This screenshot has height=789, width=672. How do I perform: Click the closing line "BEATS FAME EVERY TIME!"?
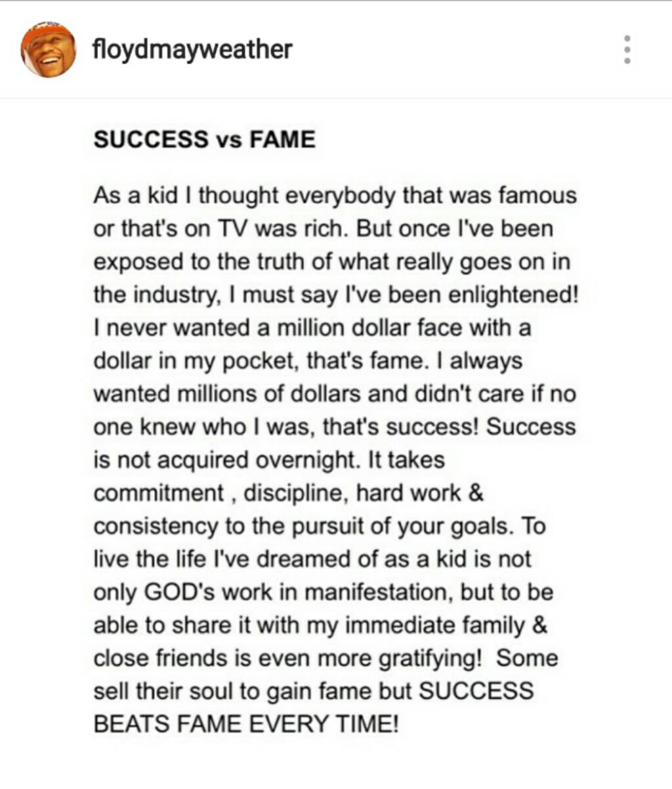coord(246,724)
